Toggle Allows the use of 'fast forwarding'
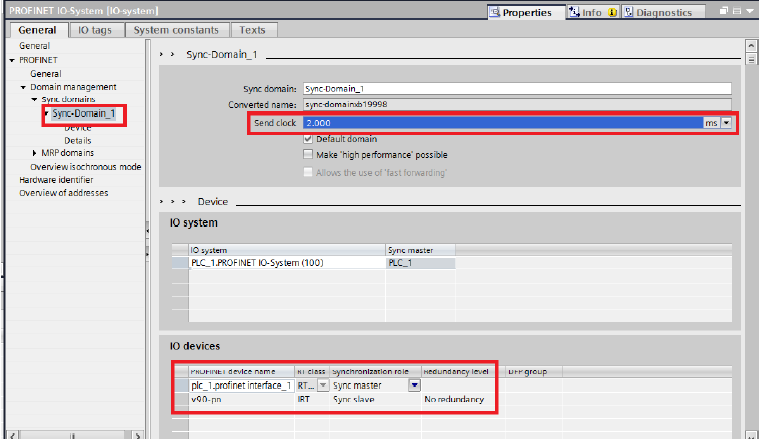Viewport: 761px width, 441px height. tap(308, 173)
